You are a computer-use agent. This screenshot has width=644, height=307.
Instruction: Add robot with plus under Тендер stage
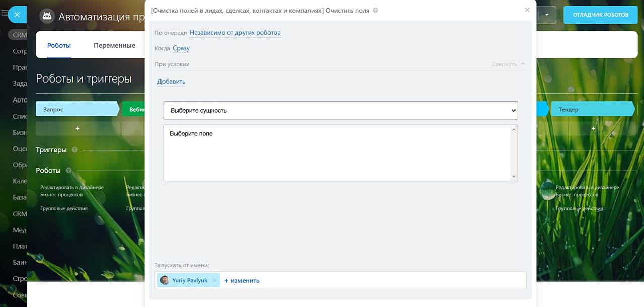tap(593, 129)
